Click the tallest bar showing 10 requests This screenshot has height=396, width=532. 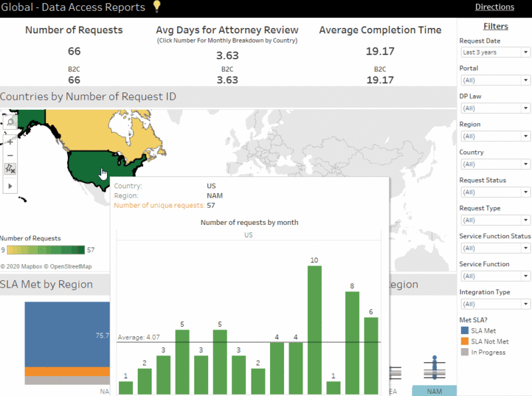click(315, 326)
